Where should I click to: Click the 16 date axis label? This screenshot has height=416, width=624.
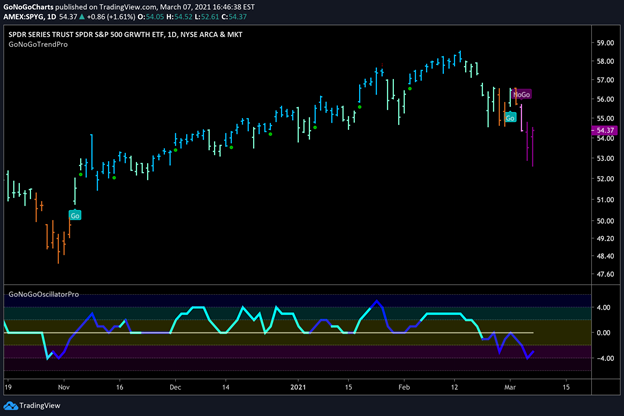coord(119,387)
